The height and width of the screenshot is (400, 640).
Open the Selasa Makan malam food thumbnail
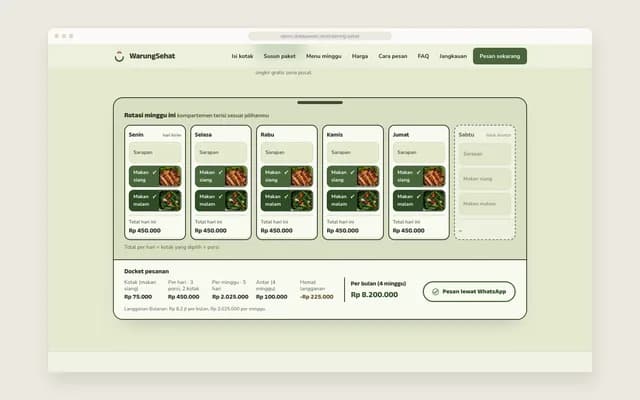click(236, 200)
